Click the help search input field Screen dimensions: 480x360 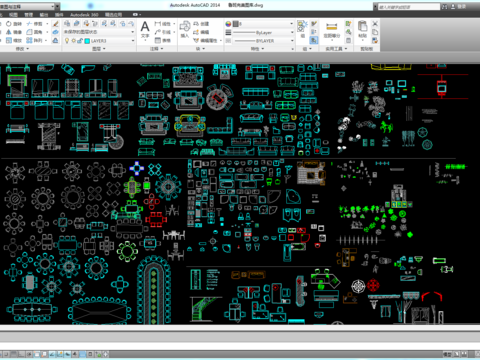pyautogui.click(x=409, y=7)
